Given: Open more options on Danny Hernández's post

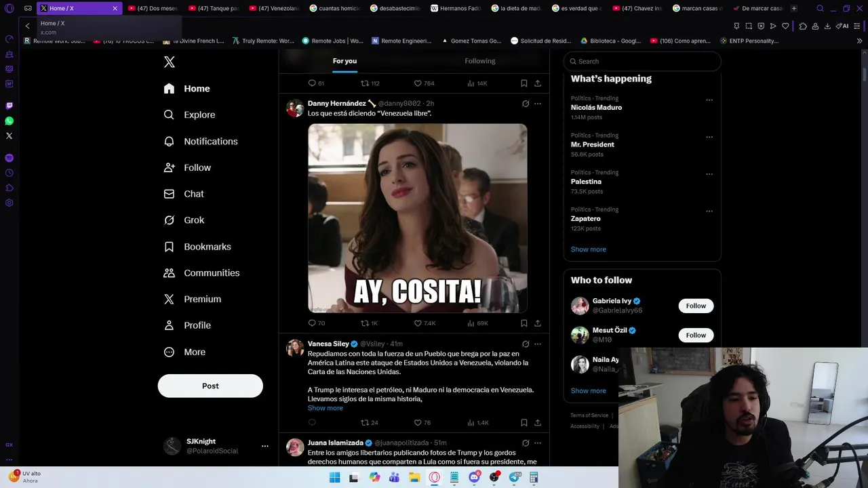Looking at the screenshot, I should 538,104.
